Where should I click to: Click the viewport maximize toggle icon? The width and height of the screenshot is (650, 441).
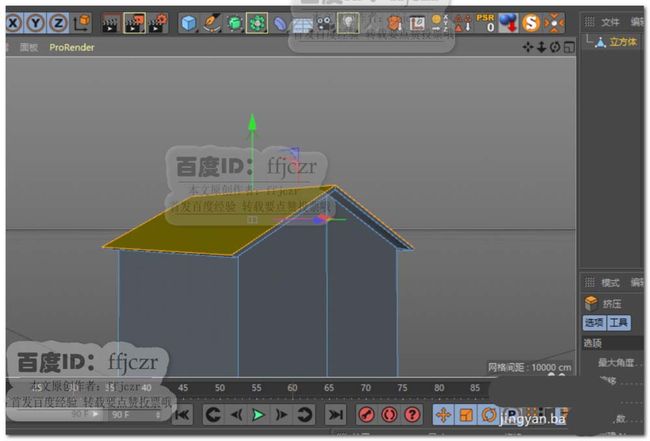coord(570,47)
